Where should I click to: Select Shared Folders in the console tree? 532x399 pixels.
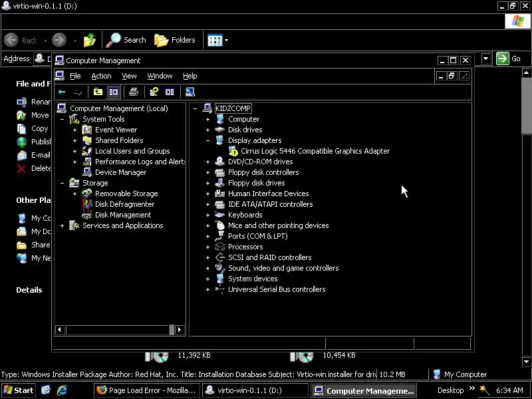point(119,140)
